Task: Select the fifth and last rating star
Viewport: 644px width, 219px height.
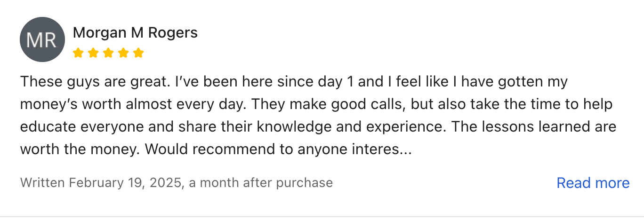Action: [138, 53]
